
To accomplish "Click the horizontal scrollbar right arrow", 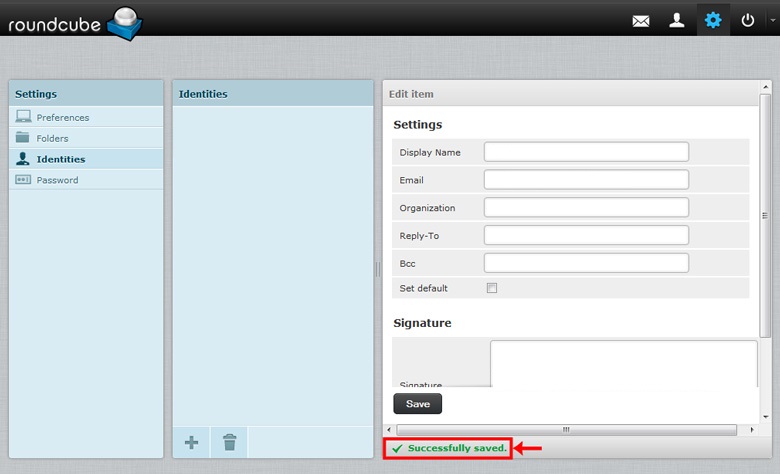I will tap(752, 429).
